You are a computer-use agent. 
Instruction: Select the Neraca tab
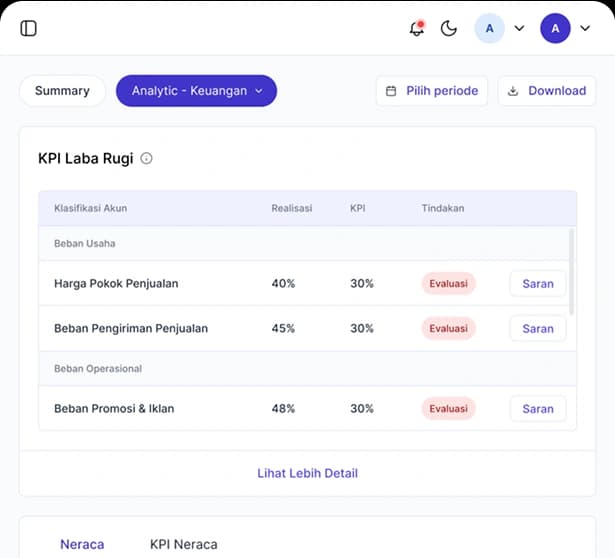82,544
